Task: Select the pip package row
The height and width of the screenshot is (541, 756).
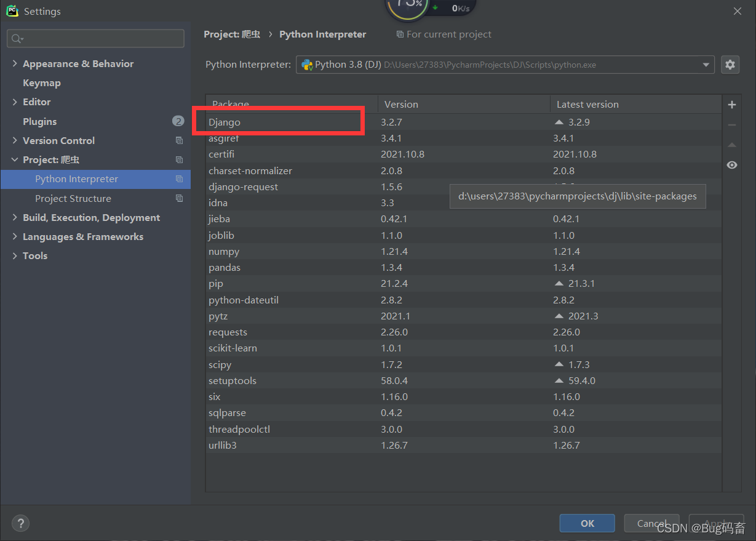Action: coord(464,283)
